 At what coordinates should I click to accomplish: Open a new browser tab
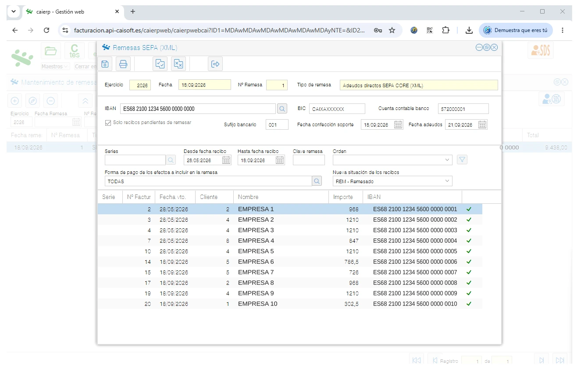click(133, 11)
